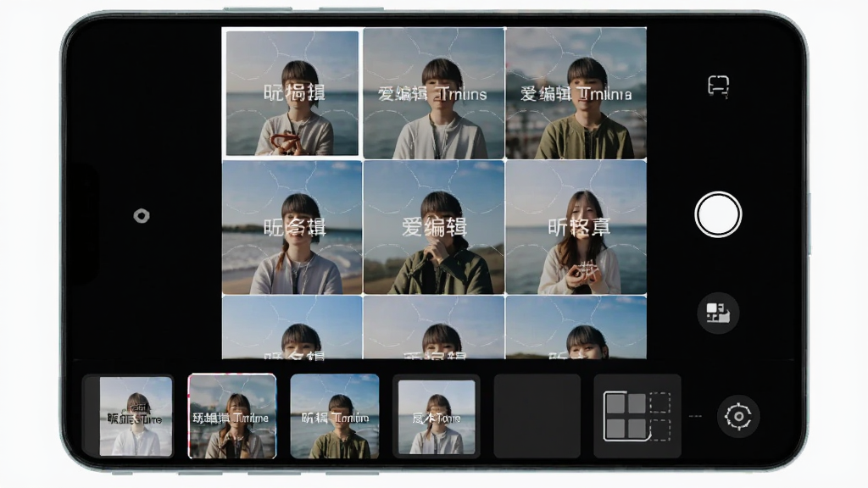
Task: Choose top-middle grid photo with white jacket
Action: (x=433, y=93)
